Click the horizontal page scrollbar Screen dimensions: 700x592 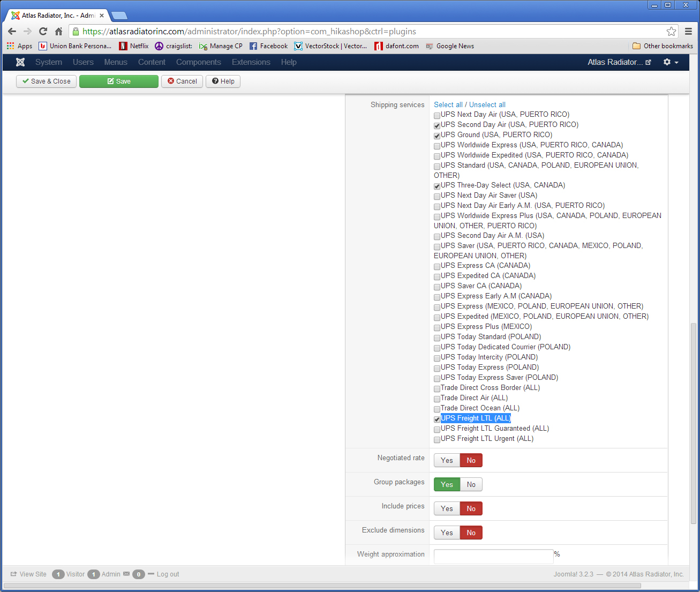[322, 586]
